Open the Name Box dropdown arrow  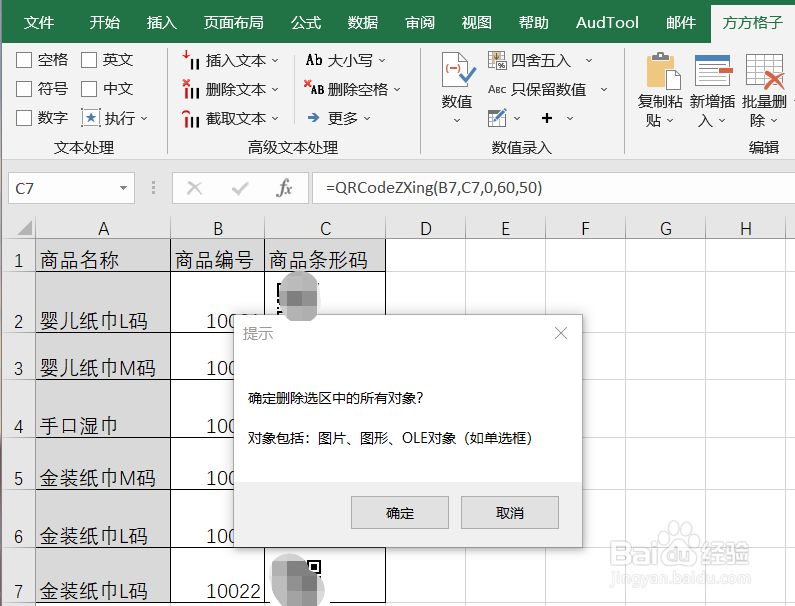(x=123, y=188)
